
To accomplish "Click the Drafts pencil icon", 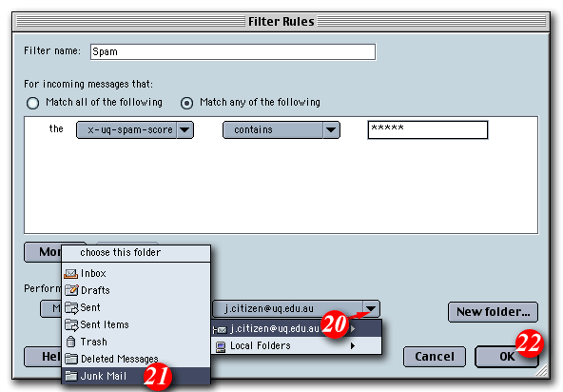I will coord(71,290).
